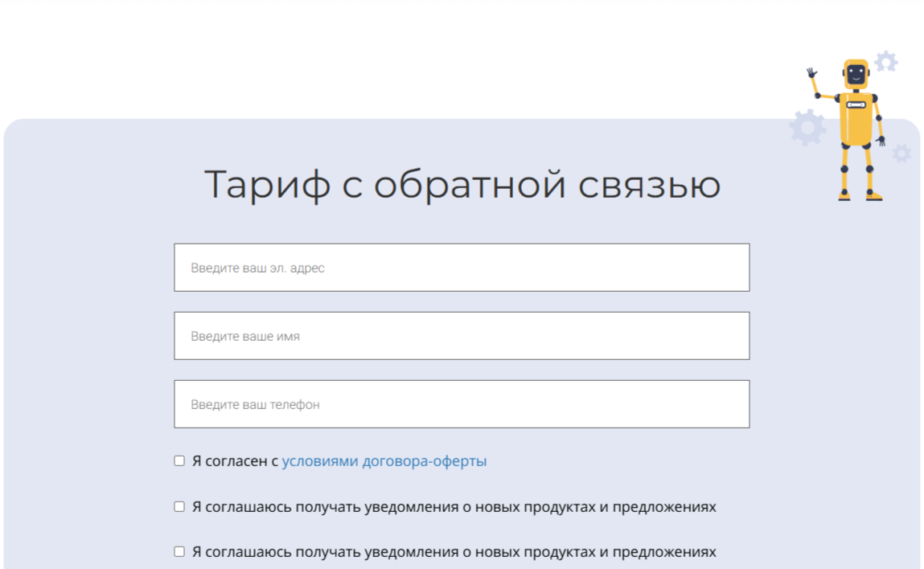This screenshot has height=569, width=924.
Task: Click the bottommost «Я соглашаюсь получать уведомления» label
Action: (454, 552)
